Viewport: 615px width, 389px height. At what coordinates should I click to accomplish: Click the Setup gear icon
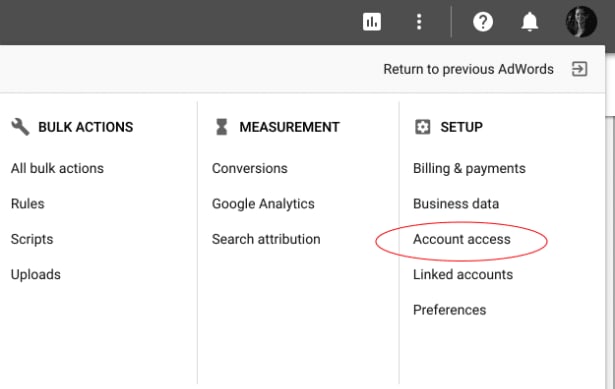[422, 127]
